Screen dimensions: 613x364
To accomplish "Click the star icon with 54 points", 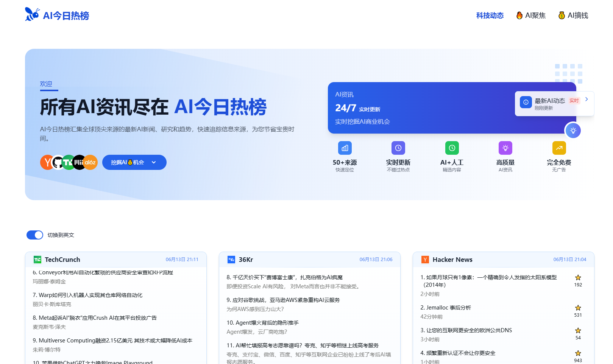I will (x=578, y=330).
